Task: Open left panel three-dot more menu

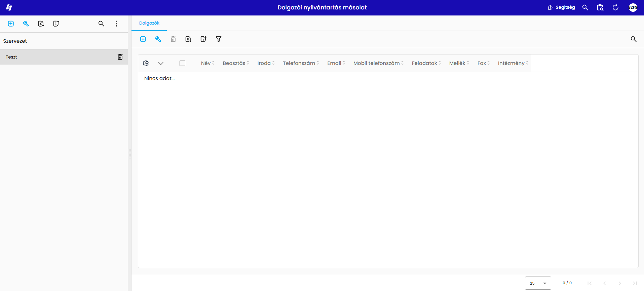Action: [x=116, y=24]
